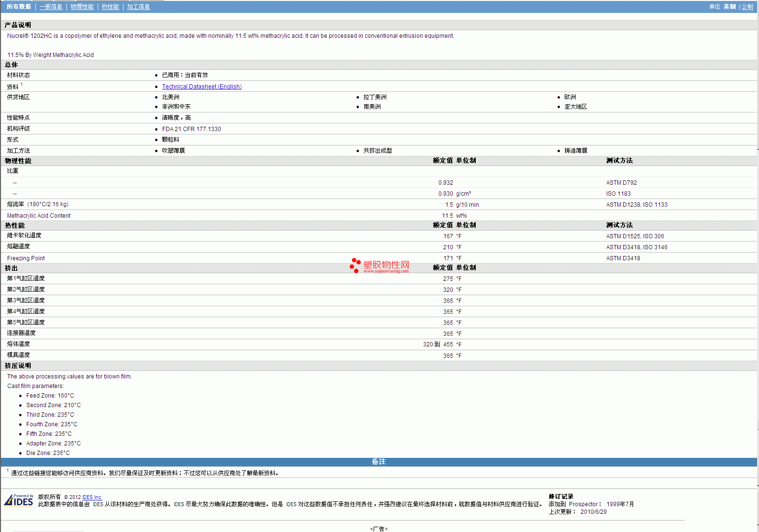Click the ASTM D792 test method text
This screenshot has width=759, height=532.
[621, 183]
